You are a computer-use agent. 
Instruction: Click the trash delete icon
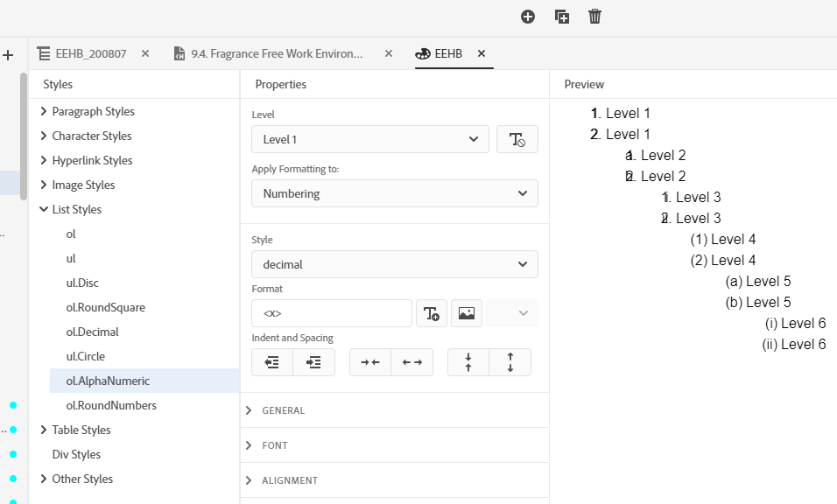click(x=595, y=17)
